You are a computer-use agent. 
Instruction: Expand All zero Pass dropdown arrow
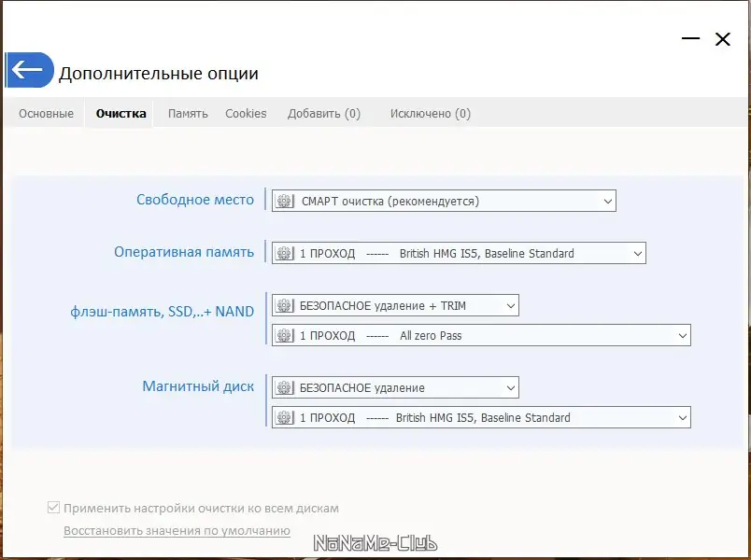click(x=683, y=335)
